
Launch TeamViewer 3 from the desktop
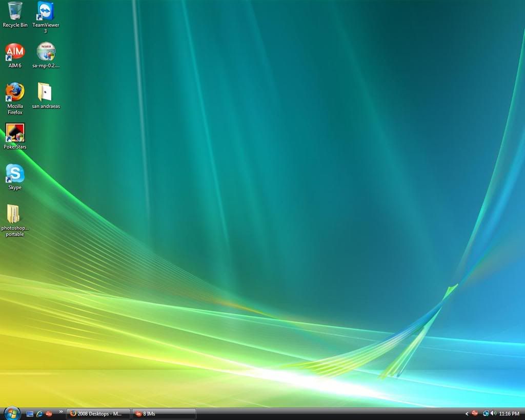(x=46, y=11)
